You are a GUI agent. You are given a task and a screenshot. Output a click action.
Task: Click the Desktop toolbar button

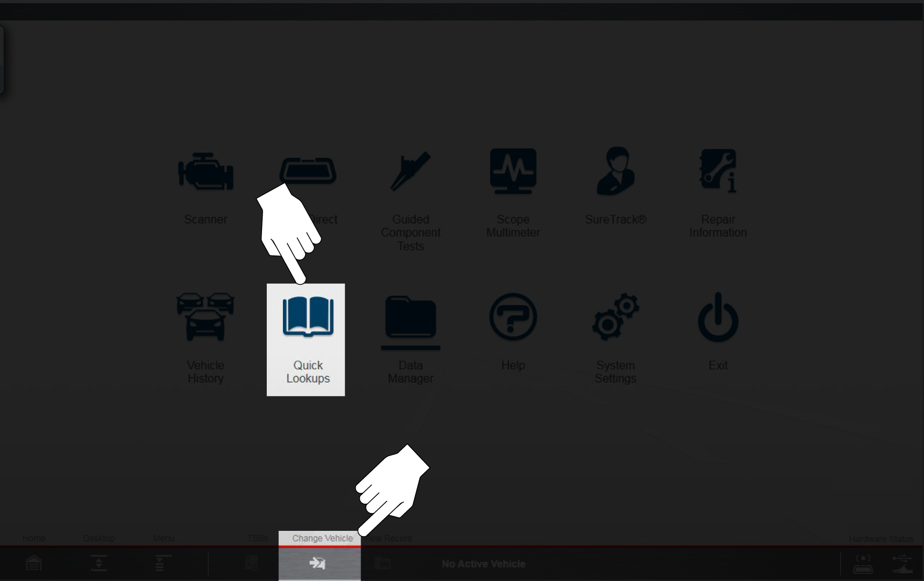(99, 563)
